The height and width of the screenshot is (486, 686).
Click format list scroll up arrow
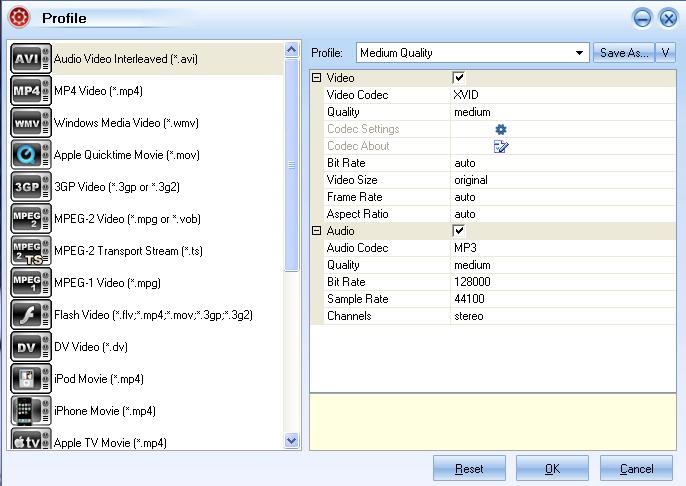click(x=291, y=50)
